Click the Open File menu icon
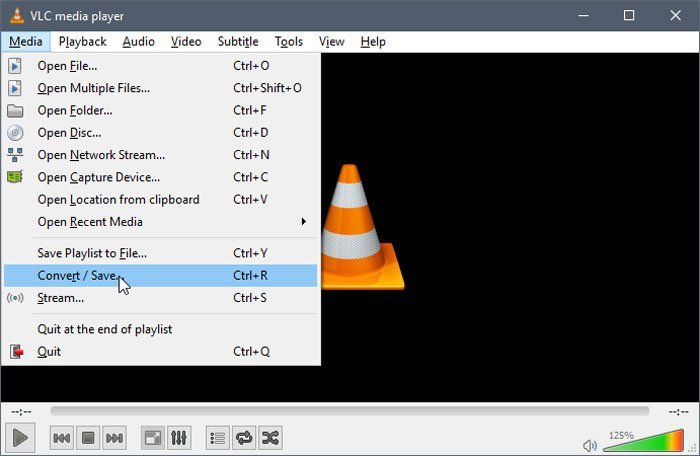700x456 pixels. 15,66
